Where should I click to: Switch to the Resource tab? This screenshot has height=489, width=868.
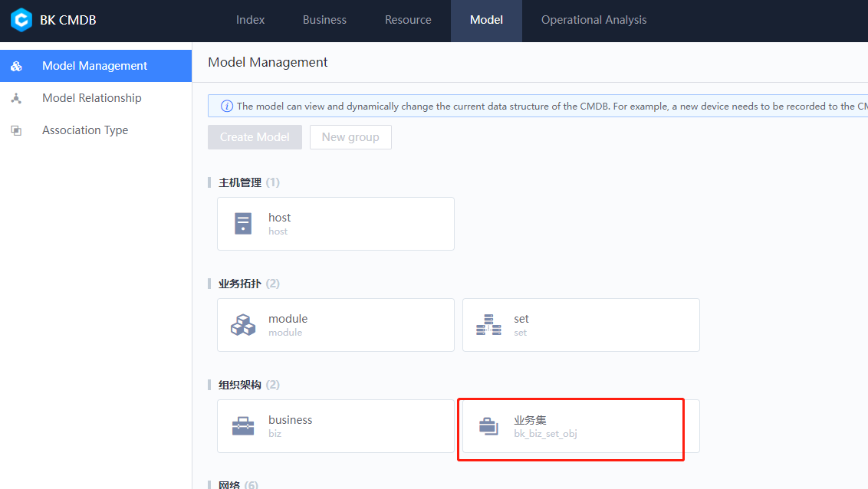click(x=407, y=20)
